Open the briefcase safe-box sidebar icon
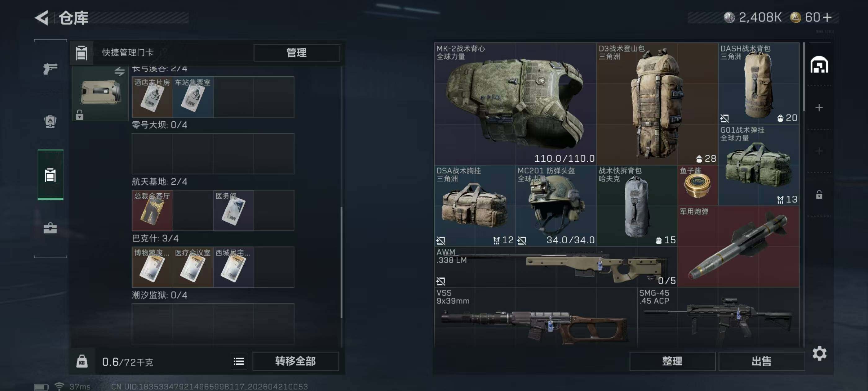Image resolution: width=868 pixels, height=391 pixels. point(50,228)
